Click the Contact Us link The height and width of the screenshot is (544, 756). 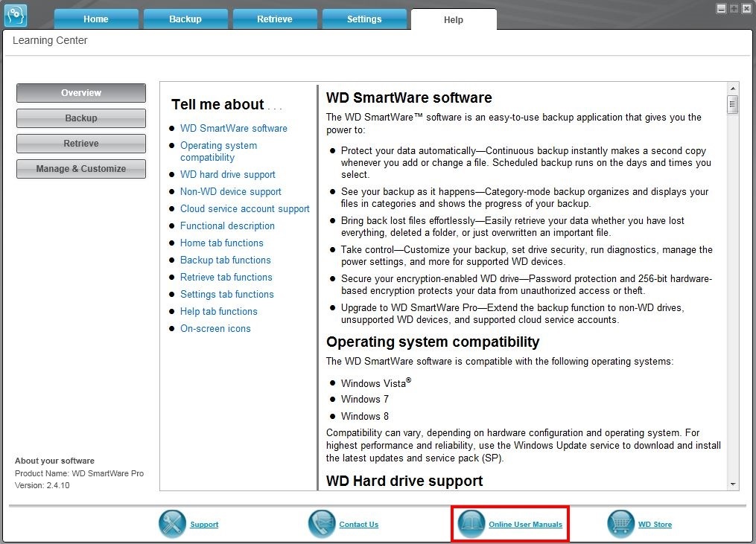(x=359, y=524)
